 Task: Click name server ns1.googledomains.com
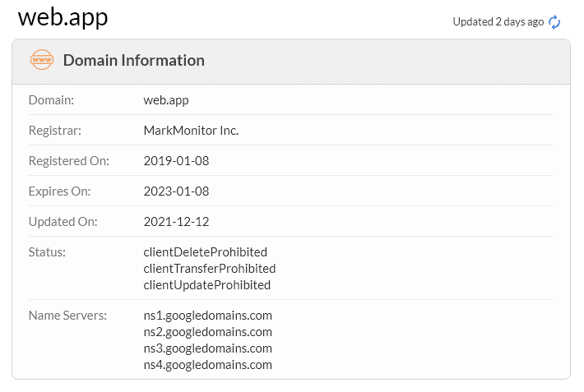click(208, 316)
